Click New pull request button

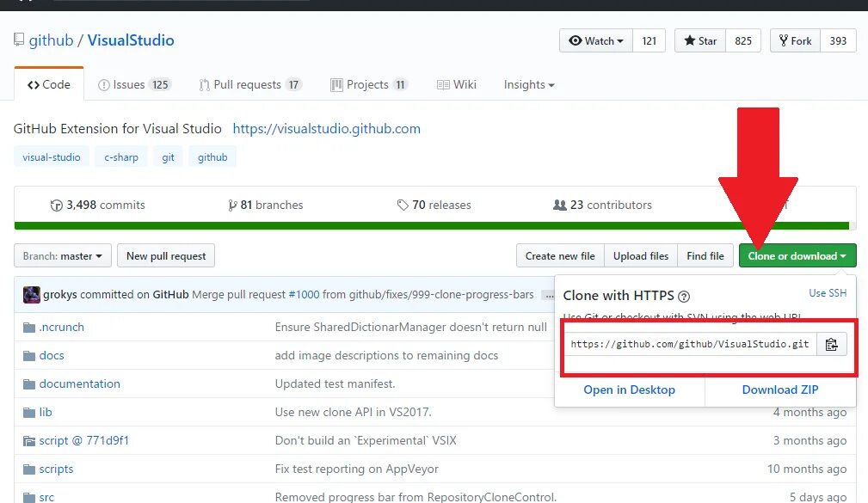166,255
